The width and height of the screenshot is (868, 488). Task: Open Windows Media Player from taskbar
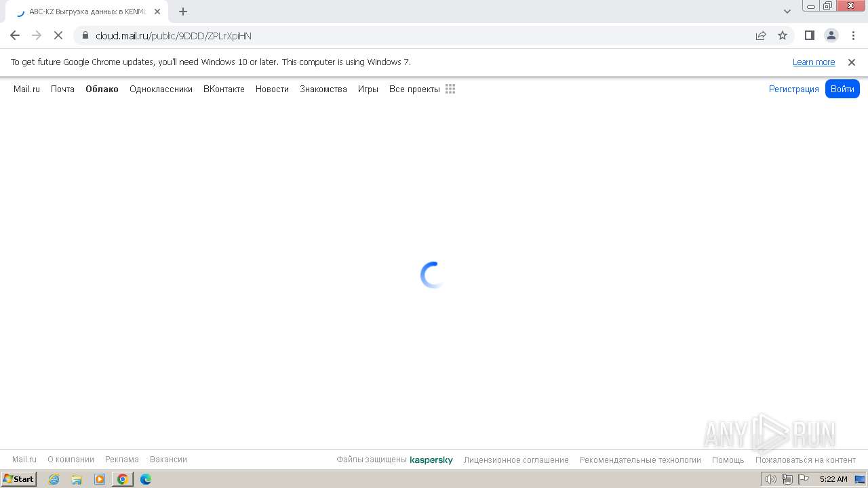100,479
